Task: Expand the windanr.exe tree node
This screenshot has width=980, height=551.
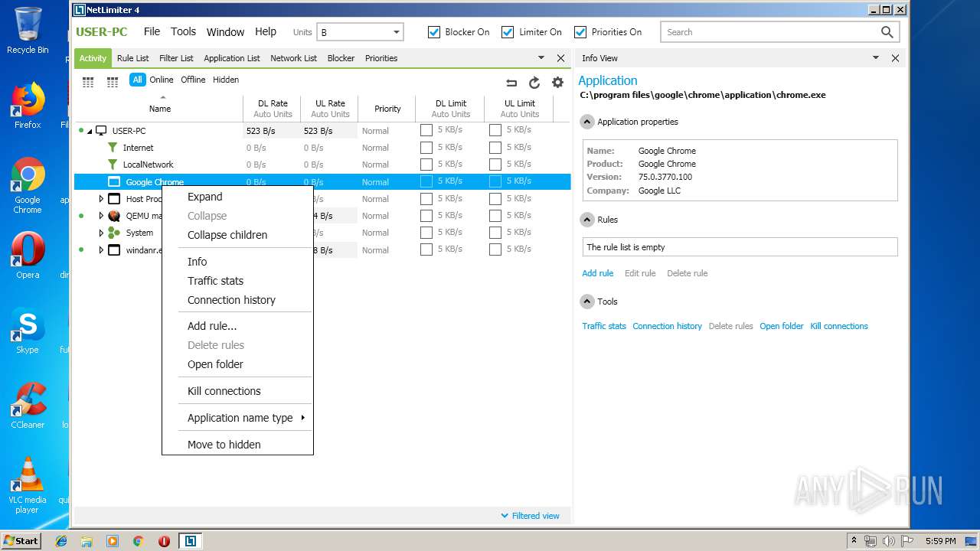Action: point(101,250)
